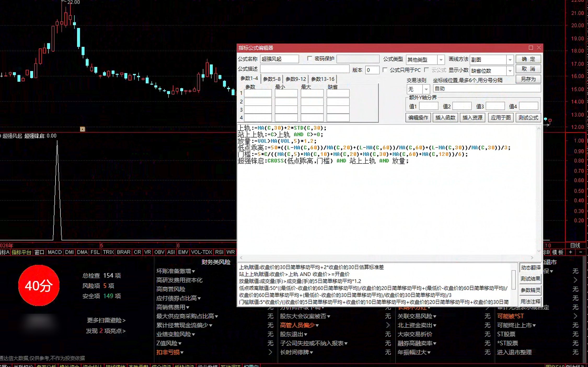The width and height of the screenshot is (588, 367).
Task: Open 显示小数 dropdown
Action: coord(510,71)
